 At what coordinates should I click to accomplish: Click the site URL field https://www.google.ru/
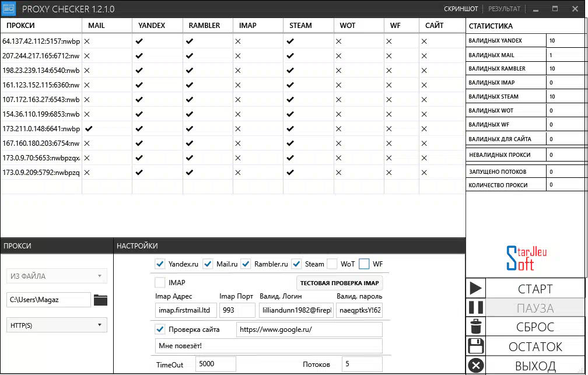pos(309,330)
